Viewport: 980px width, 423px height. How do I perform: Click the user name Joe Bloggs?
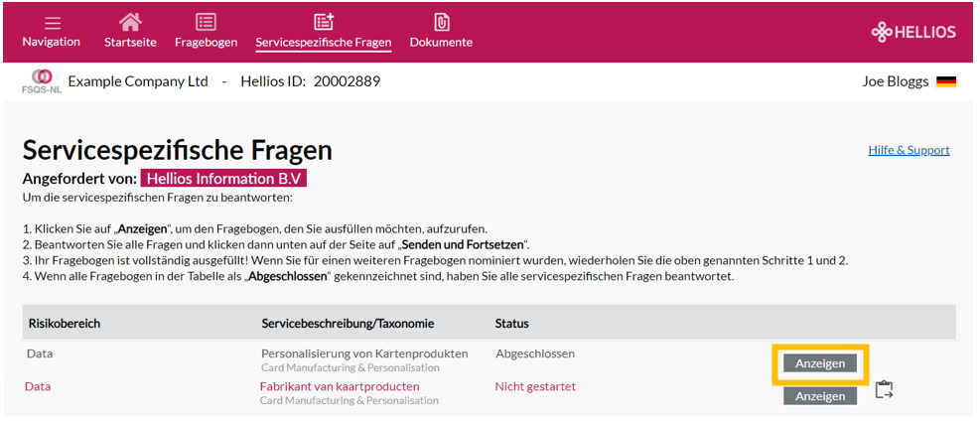coord(895,81)
